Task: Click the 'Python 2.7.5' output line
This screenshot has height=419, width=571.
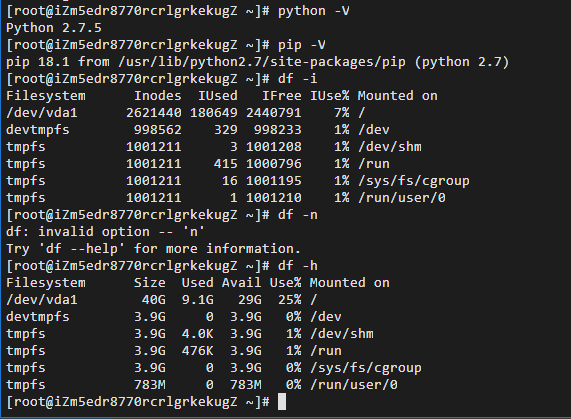Action: tap(54, 28)
